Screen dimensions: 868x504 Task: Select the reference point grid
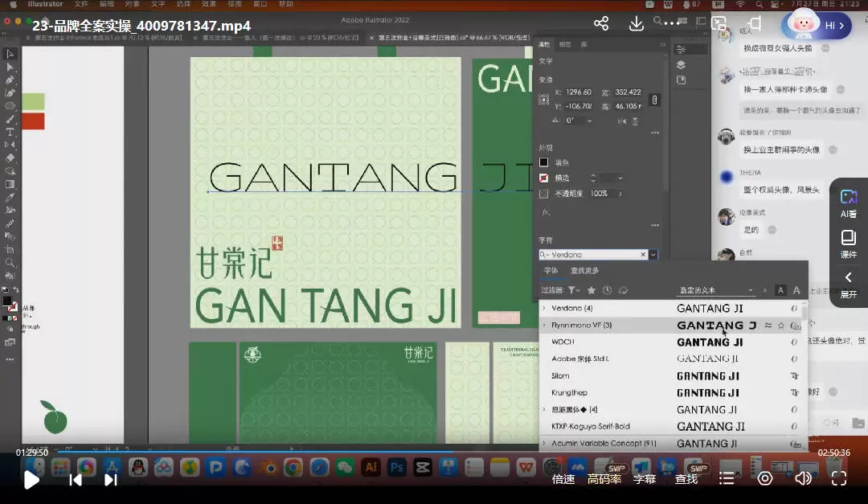[x=543, y=99]
